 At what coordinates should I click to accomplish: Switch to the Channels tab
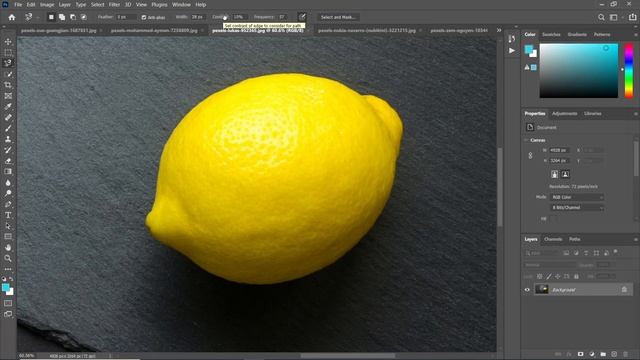(x=553, y=240)
